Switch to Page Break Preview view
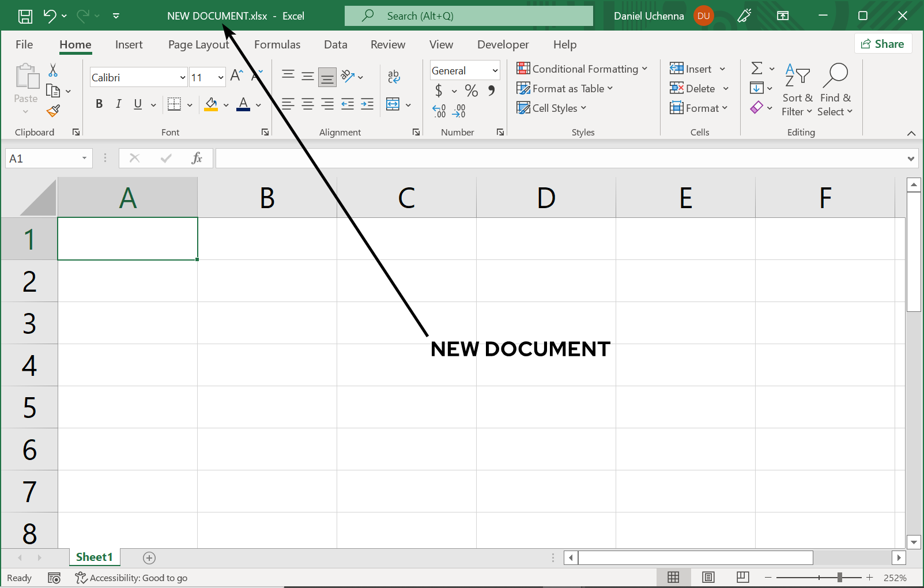Screen dimensions: 924x588 tap(742, 577)
